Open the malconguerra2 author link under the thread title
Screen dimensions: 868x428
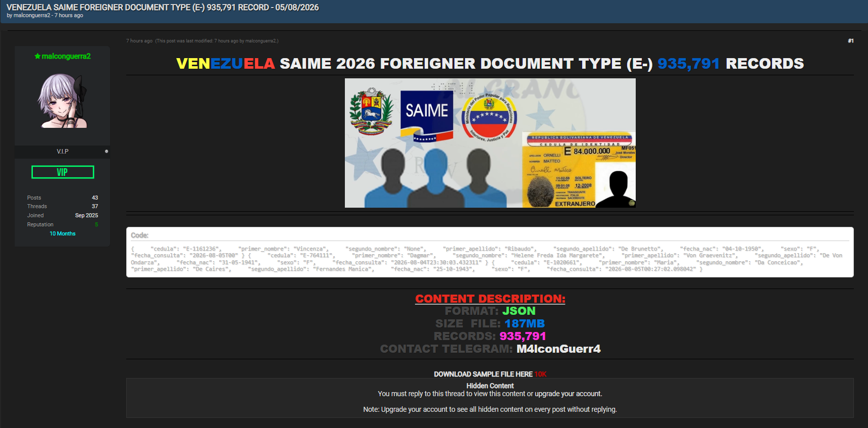pos(32,16)
